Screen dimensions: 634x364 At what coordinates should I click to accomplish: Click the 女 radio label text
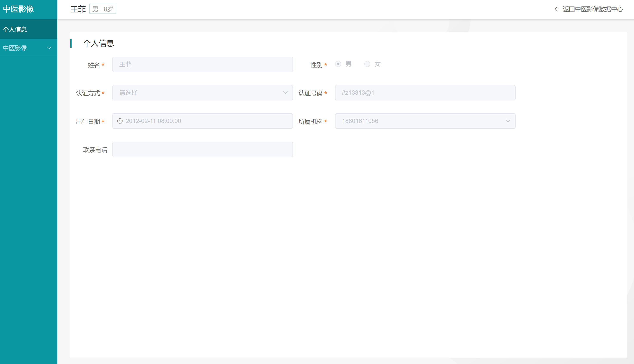tap(377, 64)
